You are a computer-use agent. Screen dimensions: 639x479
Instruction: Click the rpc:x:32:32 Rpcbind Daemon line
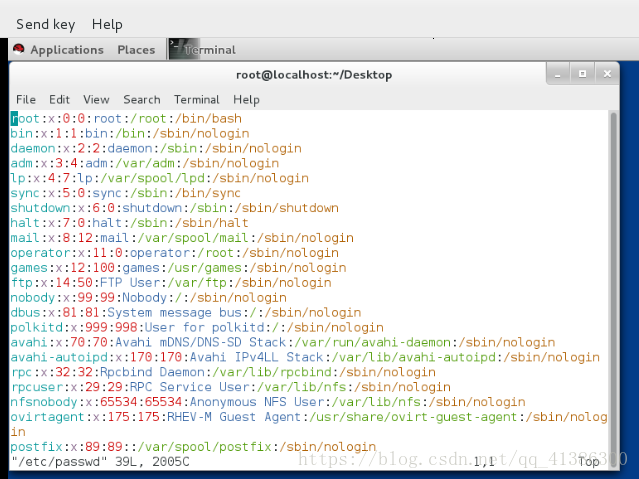[x=223, y=372]
